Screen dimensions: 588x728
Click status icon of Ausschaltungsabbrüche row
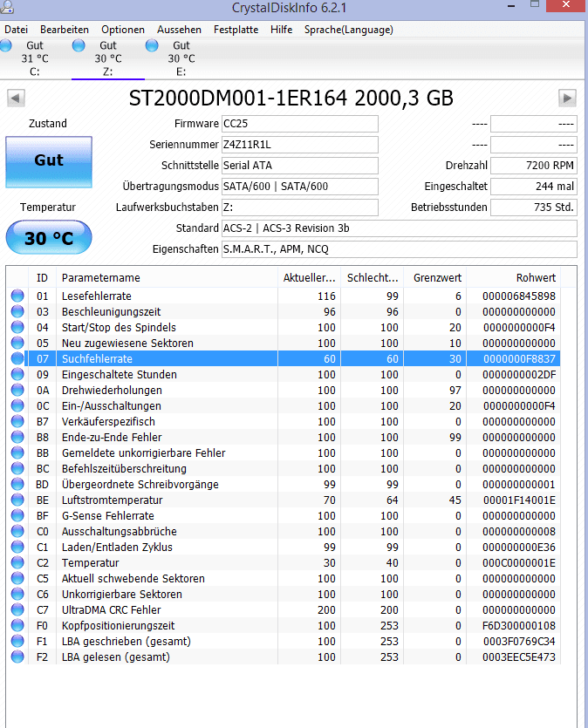pos(17,531)
